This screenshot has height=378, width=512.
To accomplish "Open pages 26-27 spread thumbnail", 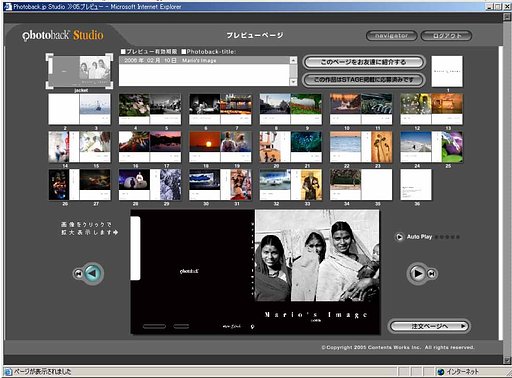I will tap(79, 184).
